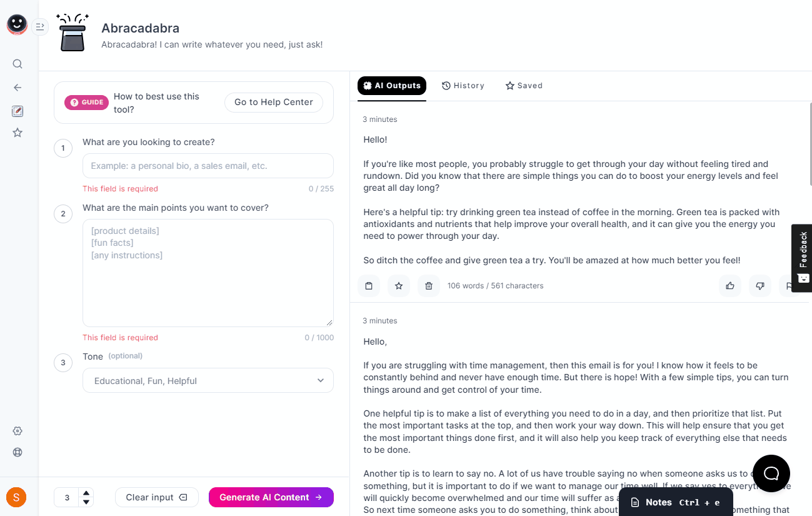Viewport: 812px width, 516px height.
Task: Open the document editor icon in the sidebar
Action: click(18, 111)
